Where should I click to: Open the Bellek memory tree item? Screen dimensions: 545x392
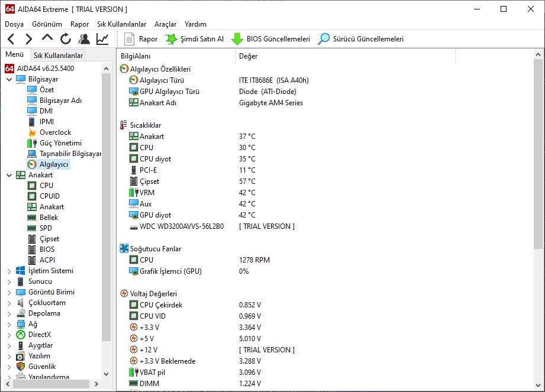(x=49, y=218)
